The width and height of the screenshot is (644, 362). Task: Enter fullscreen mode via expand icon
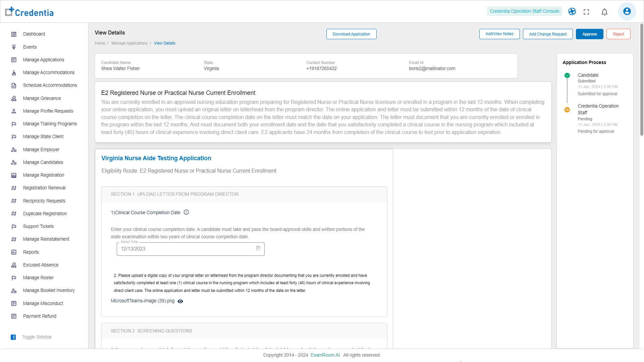point(586,12)
